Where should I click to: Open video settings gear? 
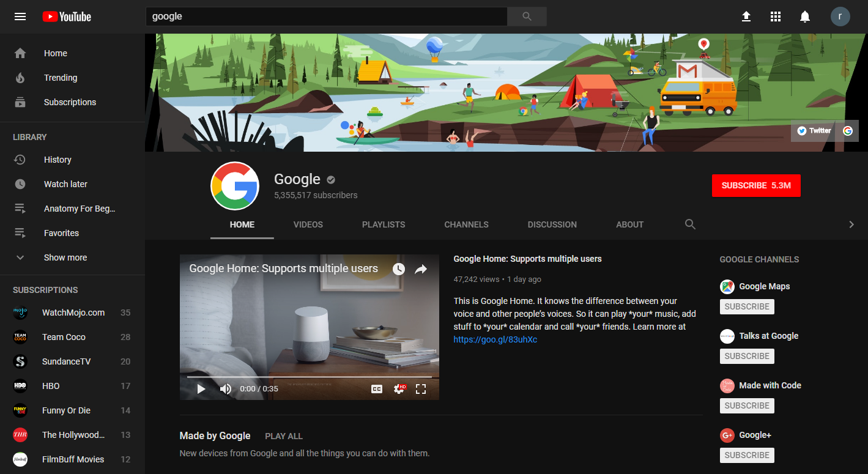[x=399, y=389]
